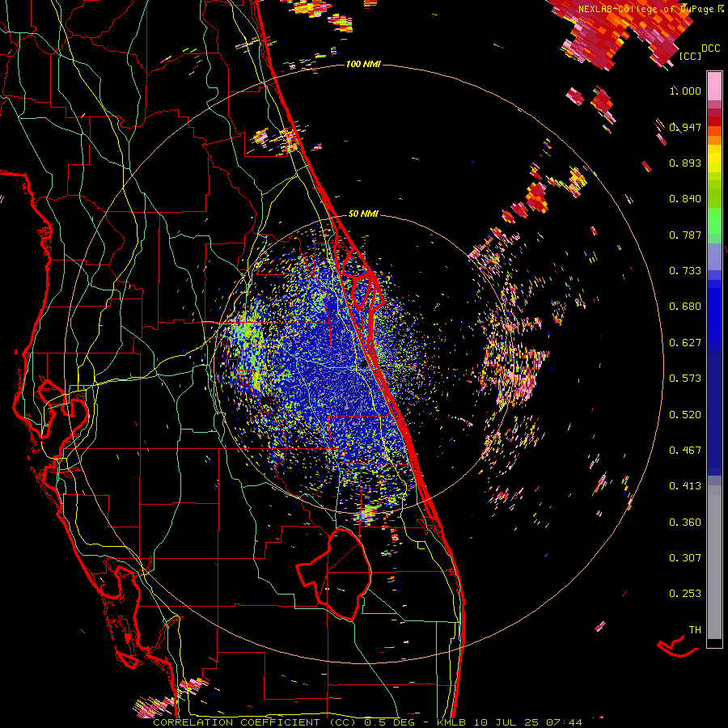Screen dimensions: 728x728
Task: Click the "TH" threshold label
Action: coord(695,630)
